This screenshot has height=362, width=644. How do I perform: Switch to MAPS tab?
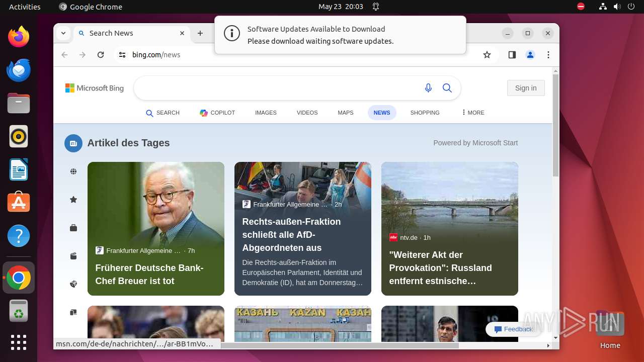tap(346, 113)
